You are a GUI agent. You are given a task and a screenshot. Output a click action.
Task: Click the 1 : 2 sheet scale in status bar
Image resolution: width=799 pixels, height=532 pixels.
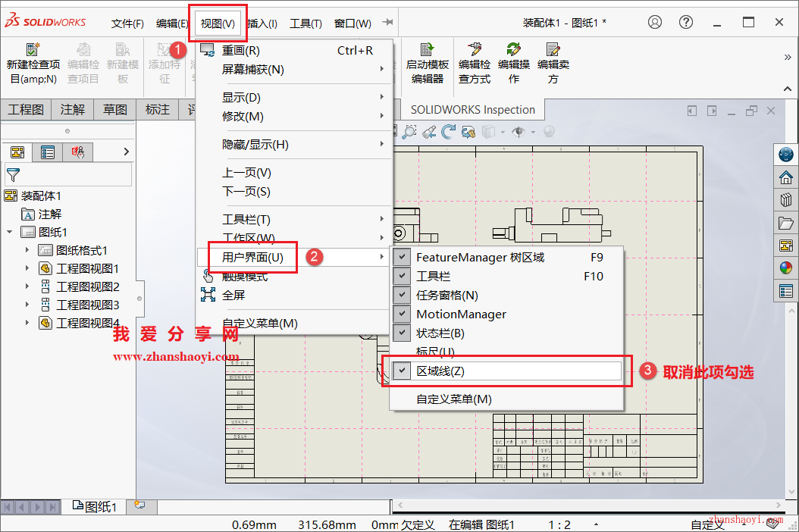pyautogui.click(x=559, y=524)
